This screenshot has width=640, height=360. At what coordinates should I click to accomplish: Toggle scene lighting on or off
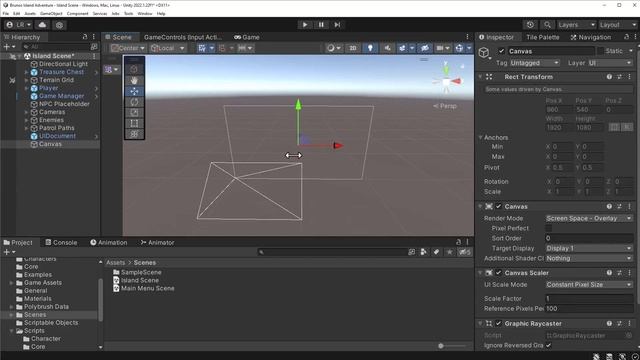pos(370,48)
